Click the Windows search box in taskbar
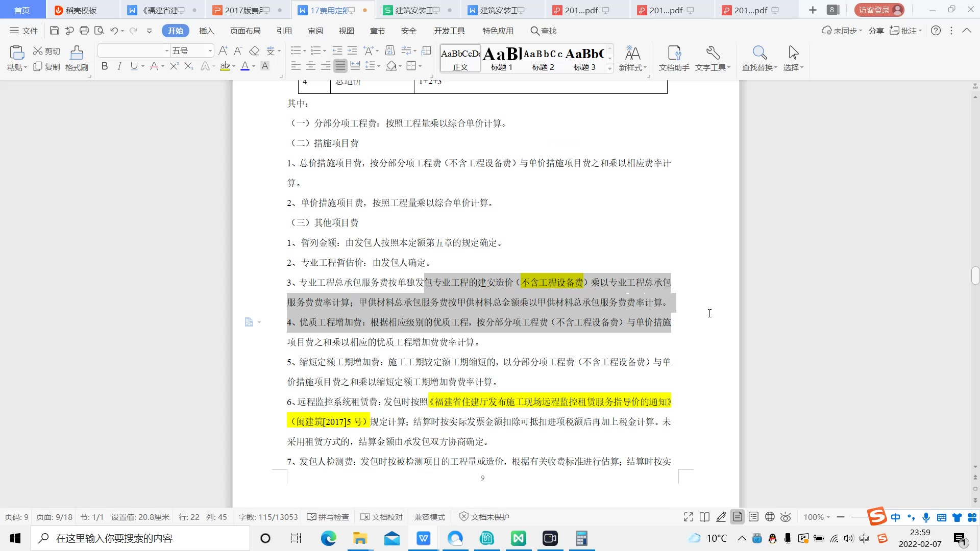 (140, 538)
